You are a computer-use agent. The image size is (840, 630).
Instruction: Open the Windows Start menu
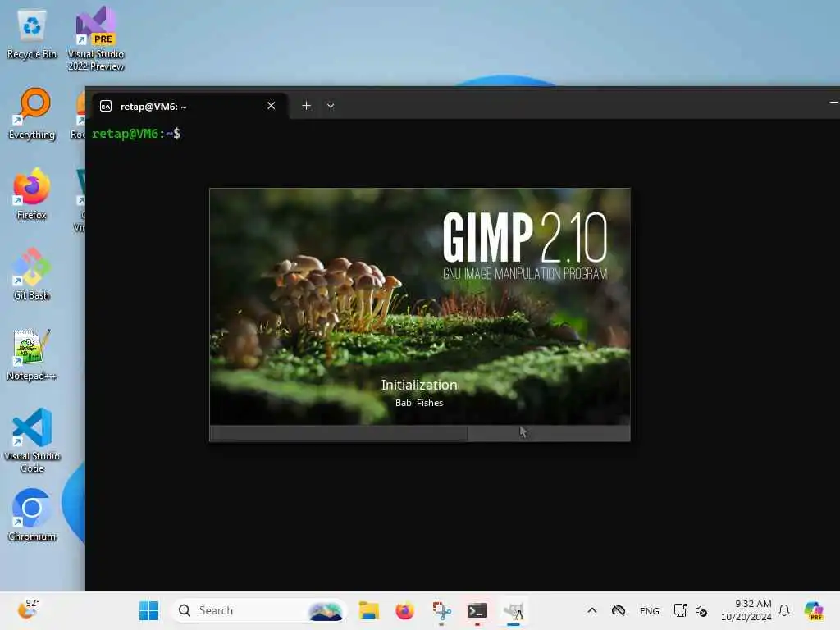148,610
